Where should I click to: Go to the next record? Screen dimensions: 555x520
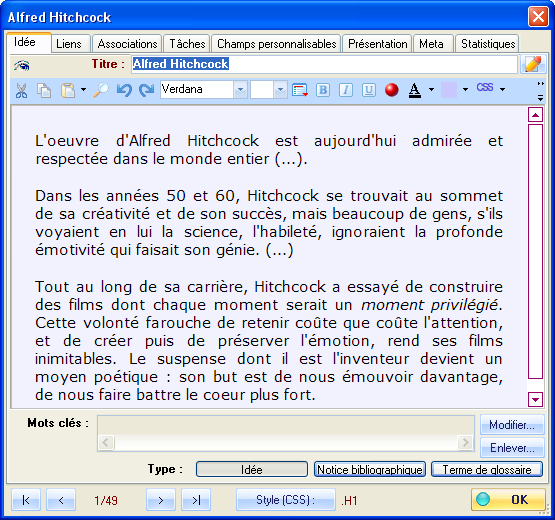pos(161,500)
